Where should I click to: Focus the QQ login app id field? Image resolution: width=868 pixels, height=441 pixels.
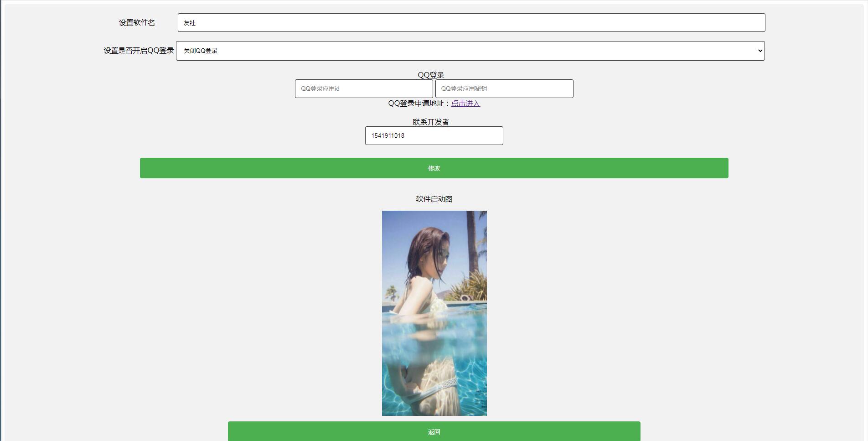[364, 88]
